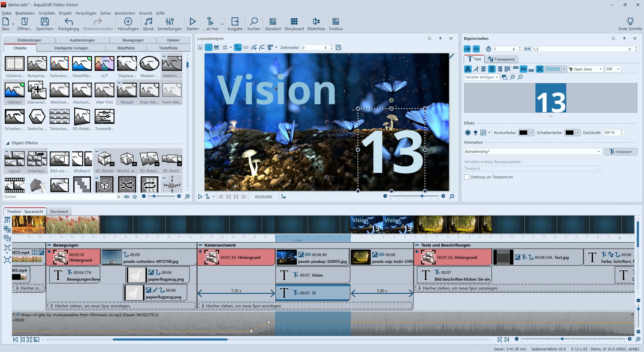Enable Drehung um Textzentrum checkbox
Viewport: 644px width, 352px height.
[467, 177]
